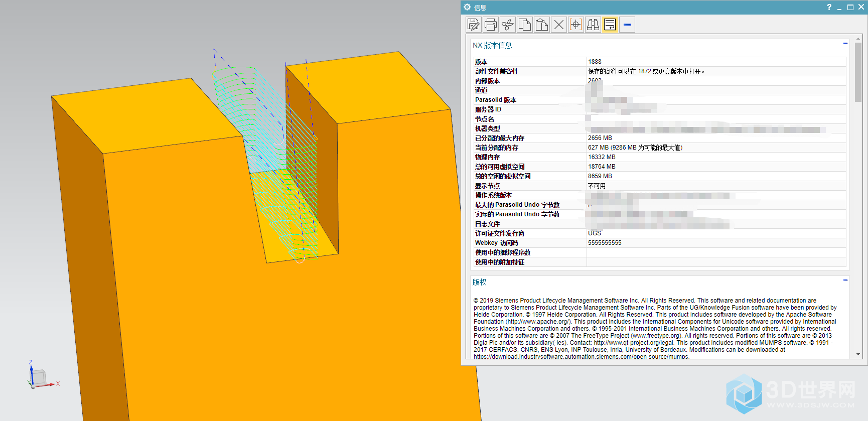Screen dimensions: 868x421
Task: Click the Cut scissors icon
Action: (x=508, y=25)
